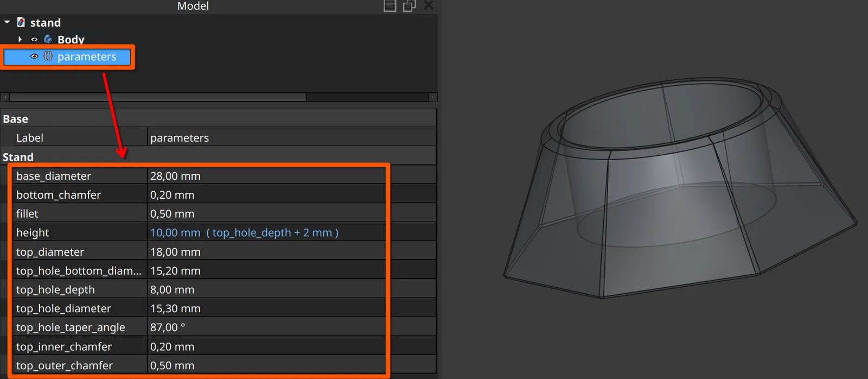Edit height expression value 10,00 mm
This screenshot has width=868, height=379.
tap(292, 233)
